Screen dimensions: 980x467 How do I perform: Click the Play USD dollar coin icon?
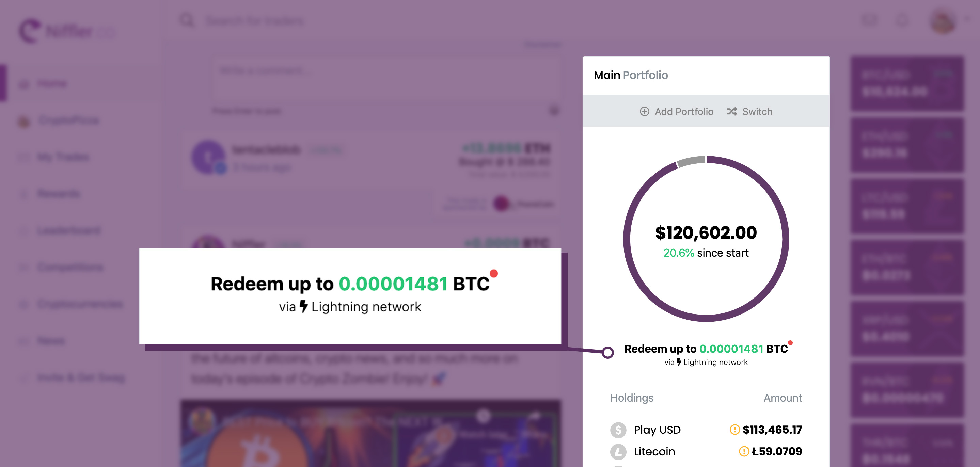click(x=618, y=430)
